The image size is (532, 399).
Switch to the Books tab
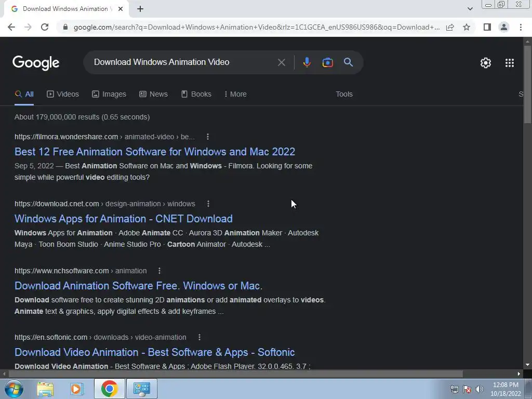(x=196, y=95)
